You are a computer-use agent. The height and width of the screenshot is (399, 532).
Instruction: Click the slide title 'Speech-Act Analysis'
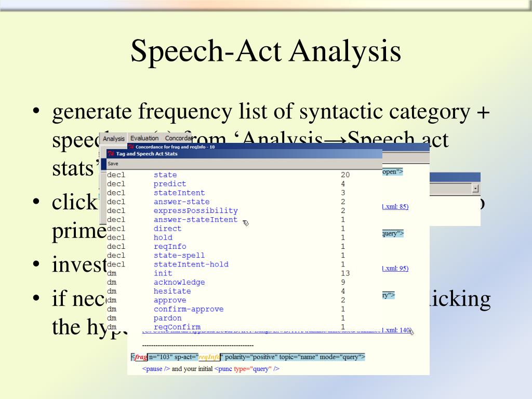coord(266,51)
